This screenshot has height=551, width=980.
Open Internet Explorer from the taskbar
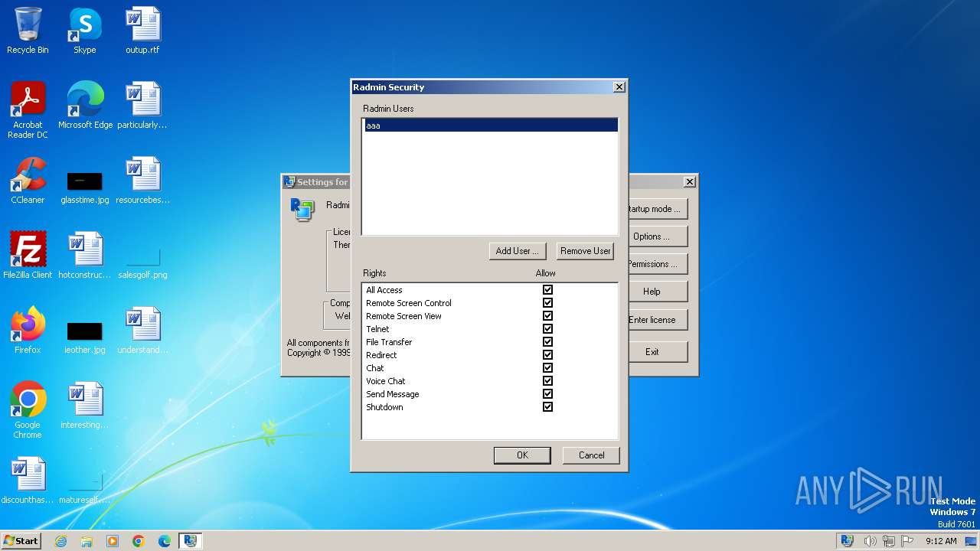[61, 541]
